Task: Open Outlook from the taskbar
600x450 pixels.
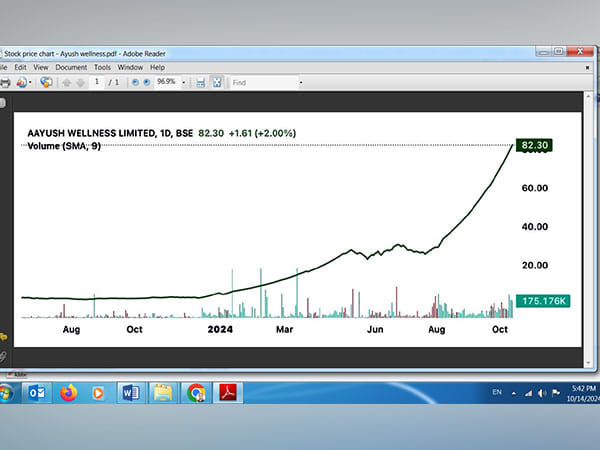Action: [37, 393]
